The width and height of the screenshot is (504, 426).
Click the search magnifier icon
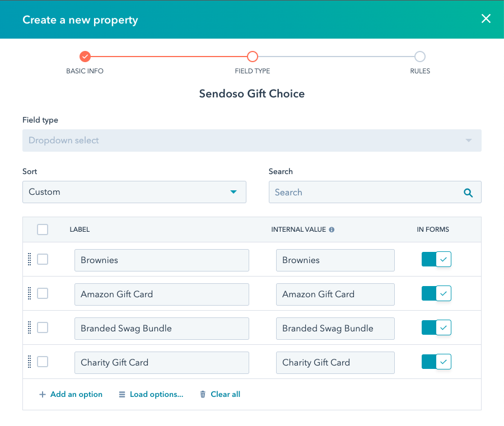(468, 193)
